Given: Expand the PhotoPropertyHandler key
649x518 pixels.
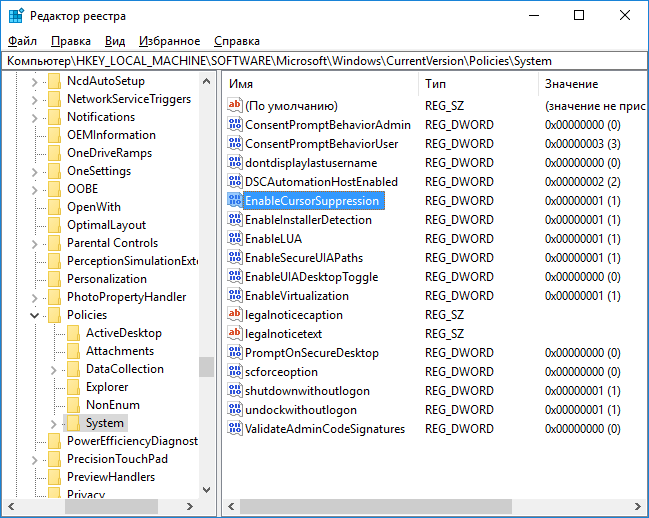Looking at the screenshot, I should pyautogui.click(x=34, y=298).
